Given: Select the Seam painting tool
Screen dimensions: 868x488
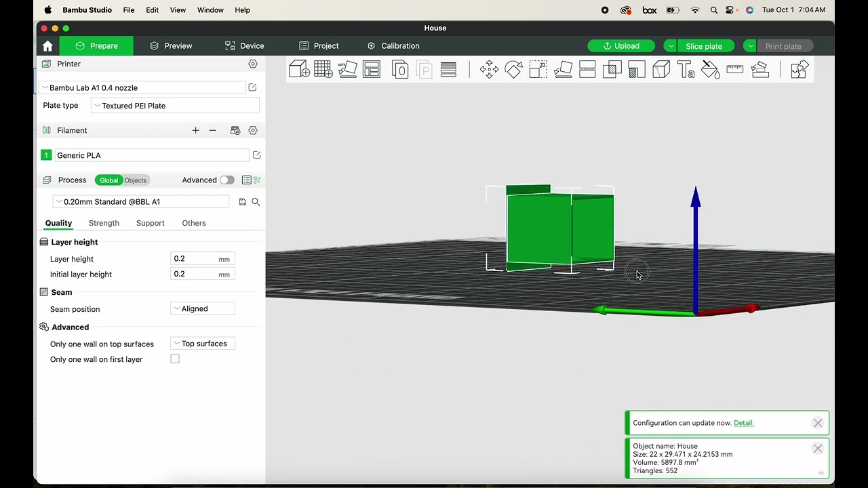Looking at the screenshot, I should [661, 70].
